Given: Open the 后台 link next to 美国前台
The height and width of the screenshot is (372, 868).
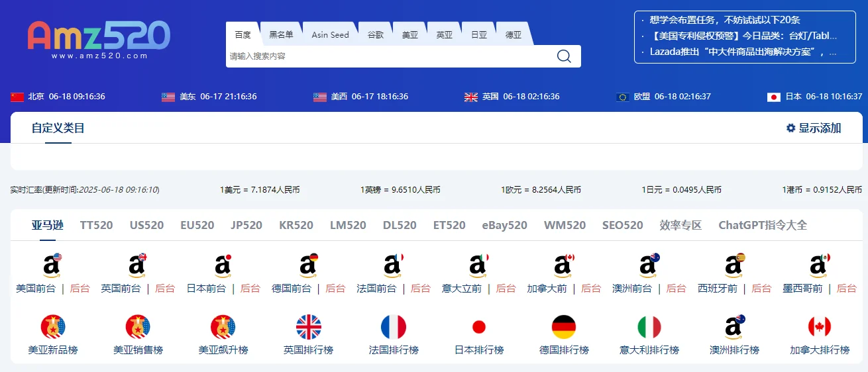Looking at the screenshot, I should pos(80,289).
